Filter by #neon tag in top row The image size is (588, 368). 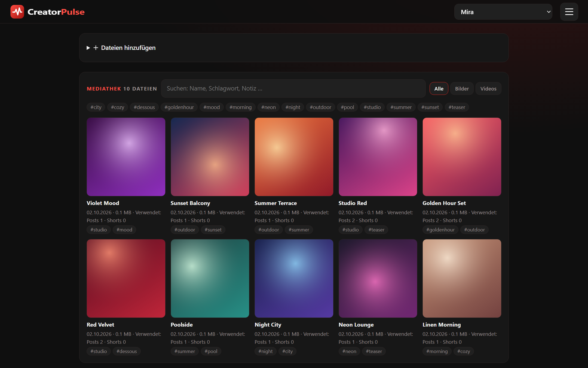click(268, 107)
